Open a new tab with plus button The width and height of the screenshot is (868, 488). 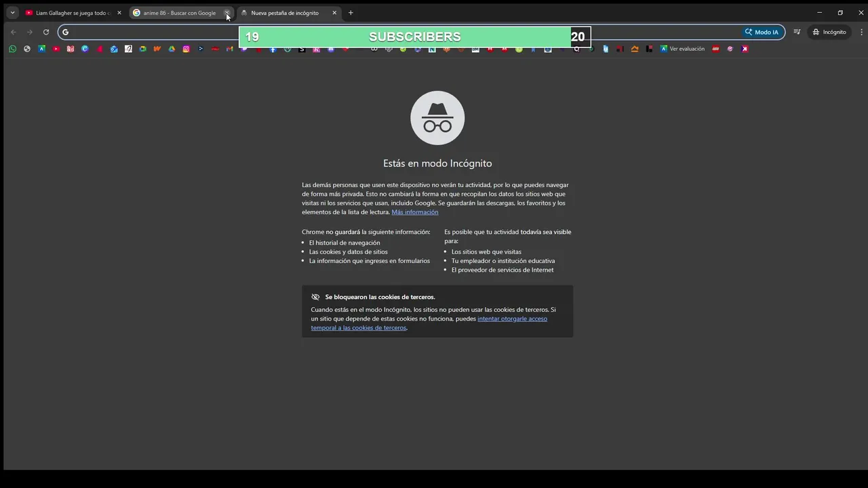coord(351,13)
